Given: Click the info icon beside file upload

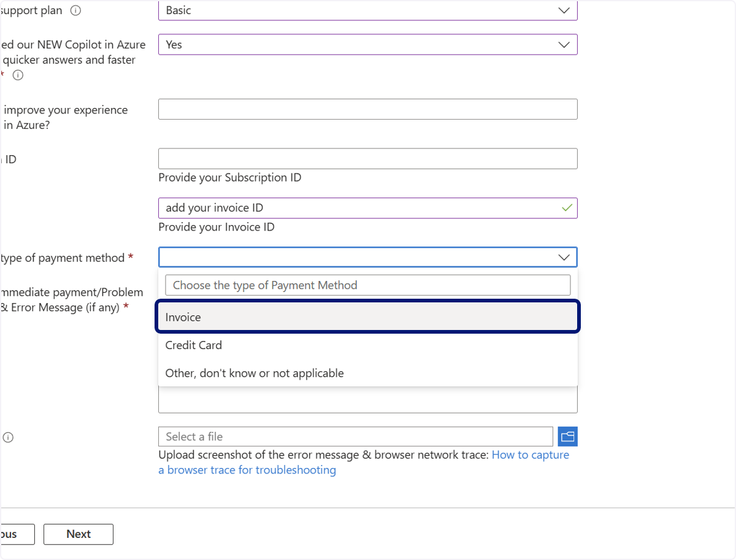Looking at the screenshot, I should point(8,437).
